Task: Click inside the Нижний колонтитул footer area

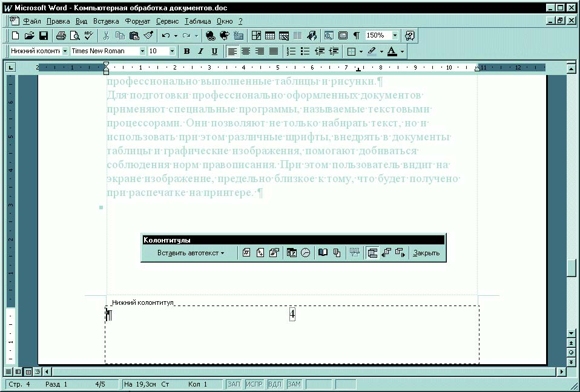Action: pos(291,339)
